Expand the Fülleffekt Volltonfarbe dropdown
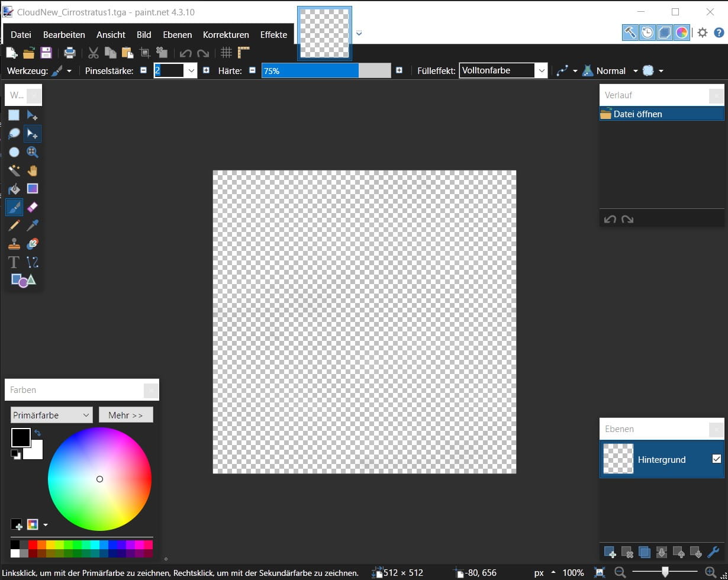The image size is (728, 580). coord(540,71)
